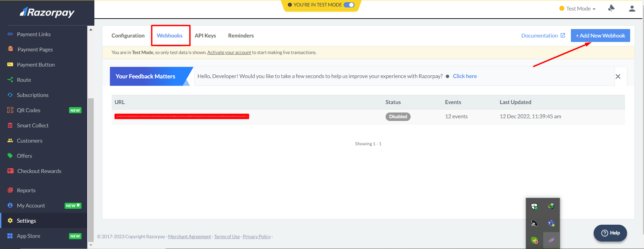Viewport: 644px width, 249px height.
Task: Click the Microsoft Teams tray icon
Action: (x=551, y=223)
